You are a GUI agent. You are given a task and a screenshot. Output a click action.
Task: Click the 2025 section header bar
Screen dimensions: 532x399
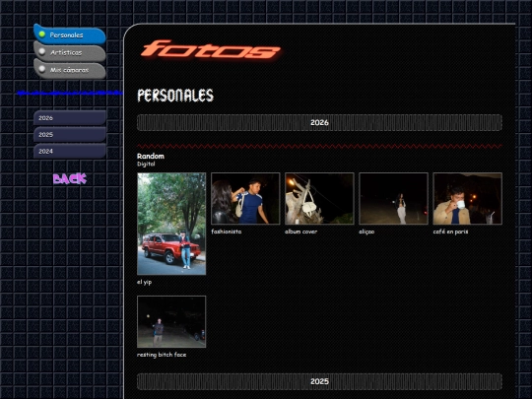[x=319, y=381]
